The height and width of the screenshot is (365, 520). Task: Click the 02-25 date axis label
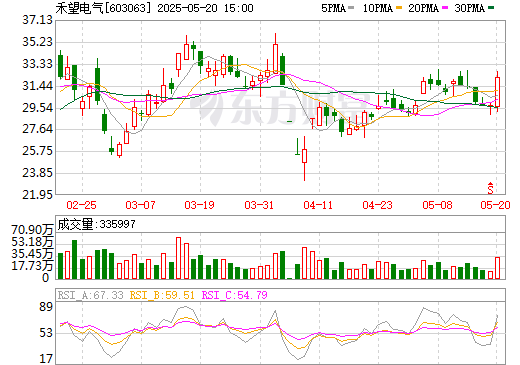[x=81, y=205]
